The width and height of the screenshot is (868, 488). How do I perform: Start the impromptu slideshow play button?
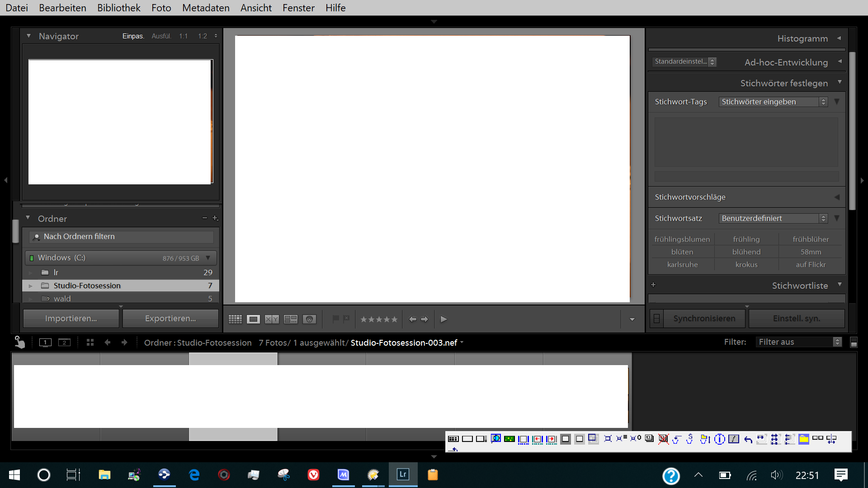tap(443, 319)
